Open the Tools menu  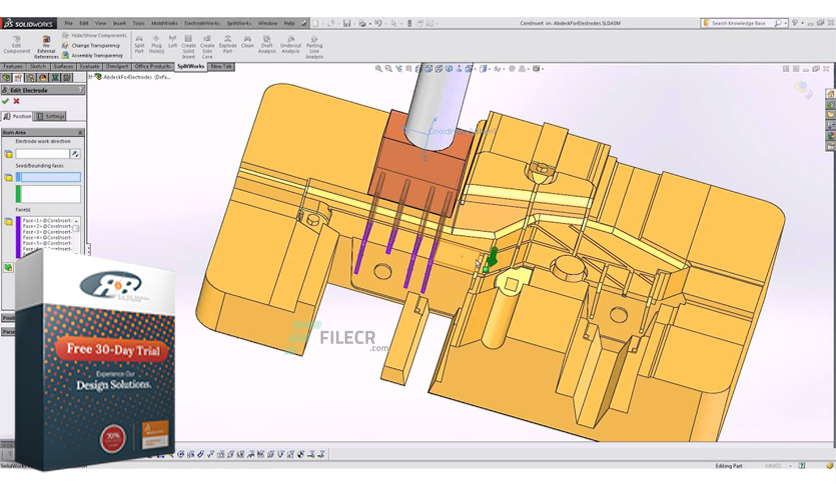pos(138,23)
